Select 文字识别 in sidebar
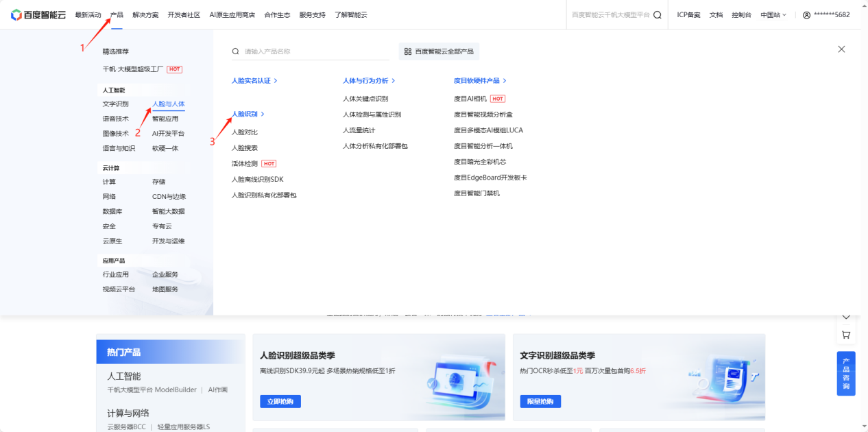The height and width of the screenshot is (432, 868). [116, 104]
